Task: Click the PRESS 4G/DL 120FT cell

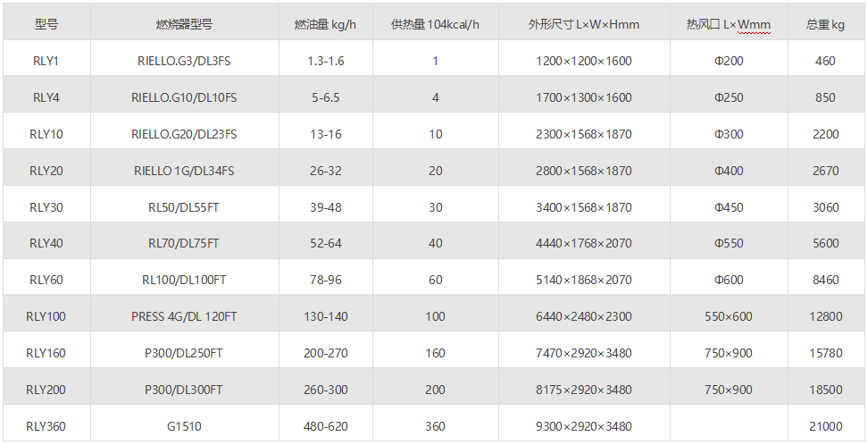Action: click(x=184, y=317)
